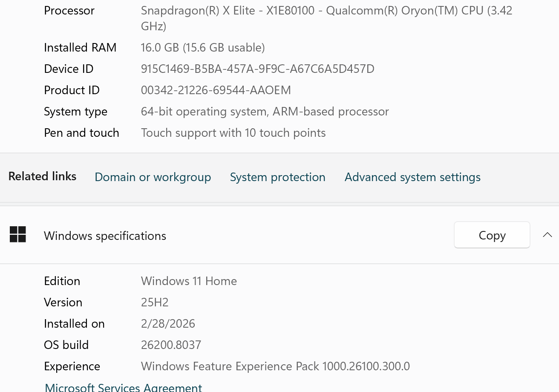Select the Processor specification value
Screen dimensions: 559x392
[326, 18]
